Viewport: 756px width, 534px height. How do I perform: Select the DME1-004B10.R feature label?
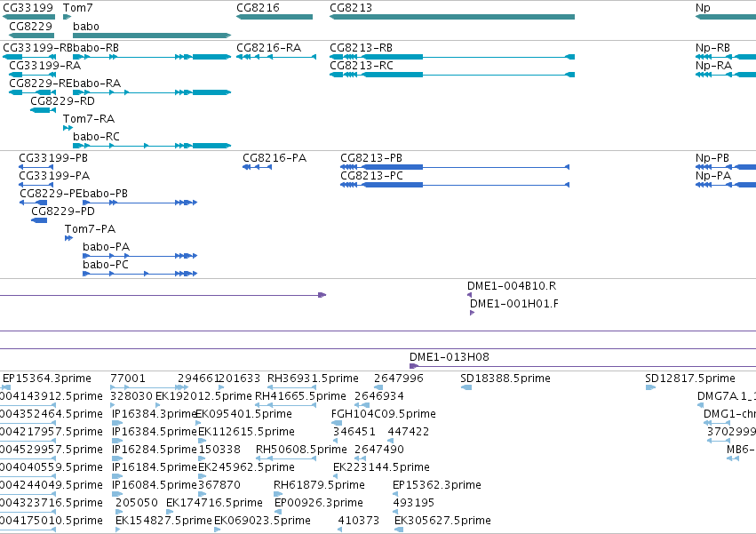click(x=512, y=286)
